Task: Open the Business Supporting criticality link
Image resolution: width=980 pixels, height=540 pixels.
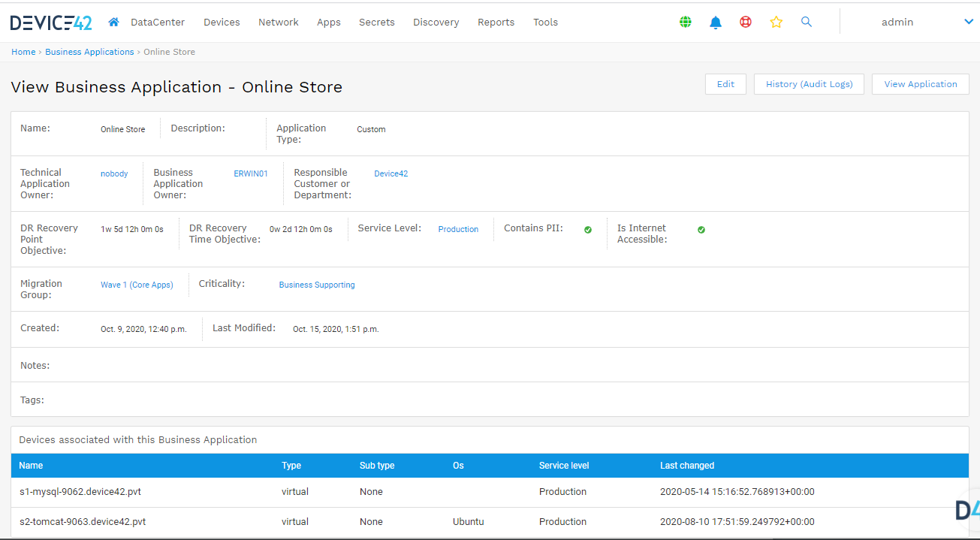Action: [x=317, y=285]
